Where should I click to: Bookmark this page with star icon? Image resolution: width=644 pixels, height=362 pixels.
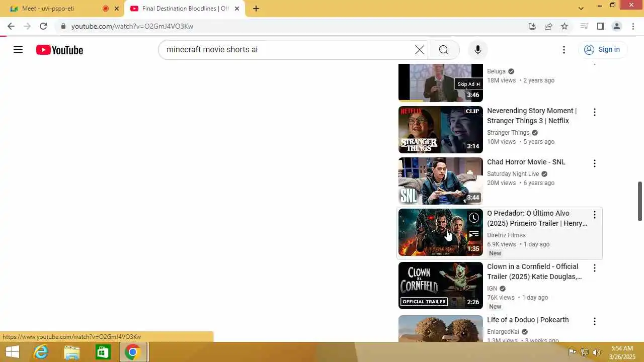565,26
